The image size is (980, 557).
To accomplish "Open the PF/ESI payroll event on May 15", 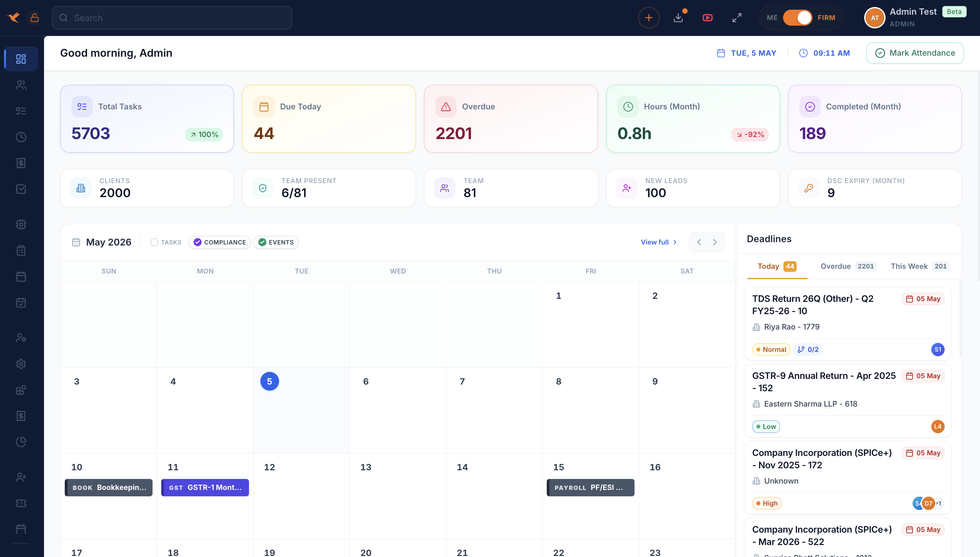I will pos(590,487).
